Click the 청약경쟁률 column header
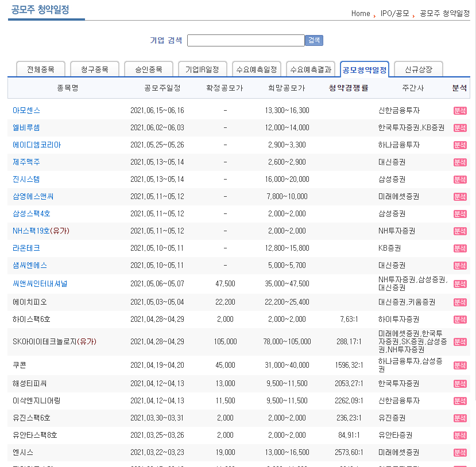476x467 pixels. pos(349,88)
